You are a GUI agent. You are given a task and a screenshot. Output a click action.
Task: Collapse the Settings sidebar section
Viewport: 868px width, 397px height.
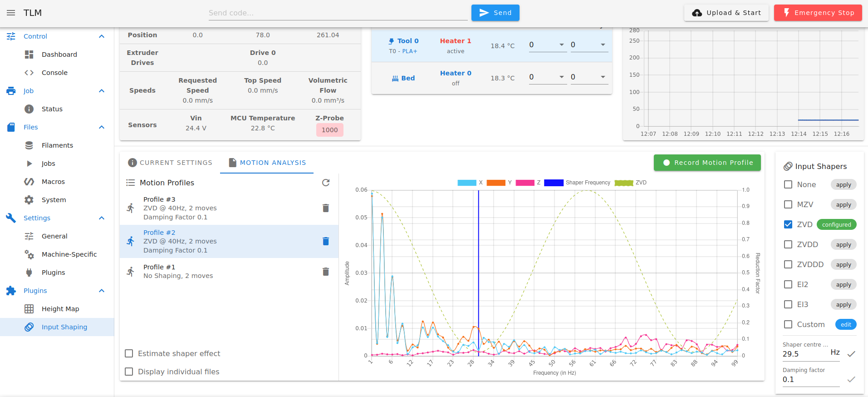point(102,218)
